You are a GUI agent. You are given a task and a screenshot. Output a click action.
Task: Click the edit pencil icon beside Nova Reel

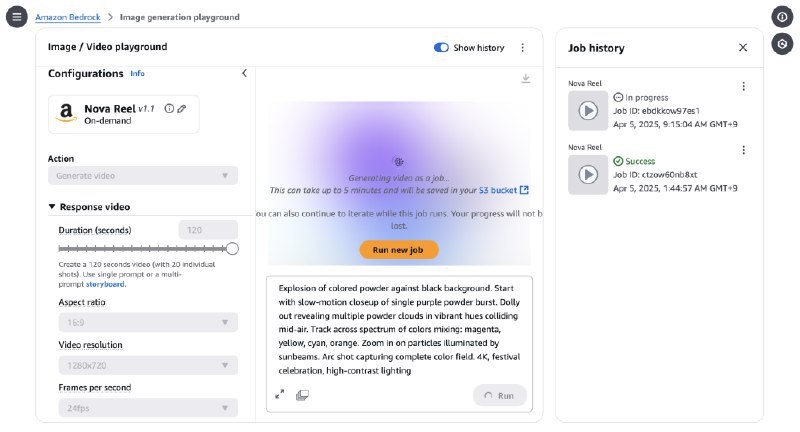pos(182,108)
